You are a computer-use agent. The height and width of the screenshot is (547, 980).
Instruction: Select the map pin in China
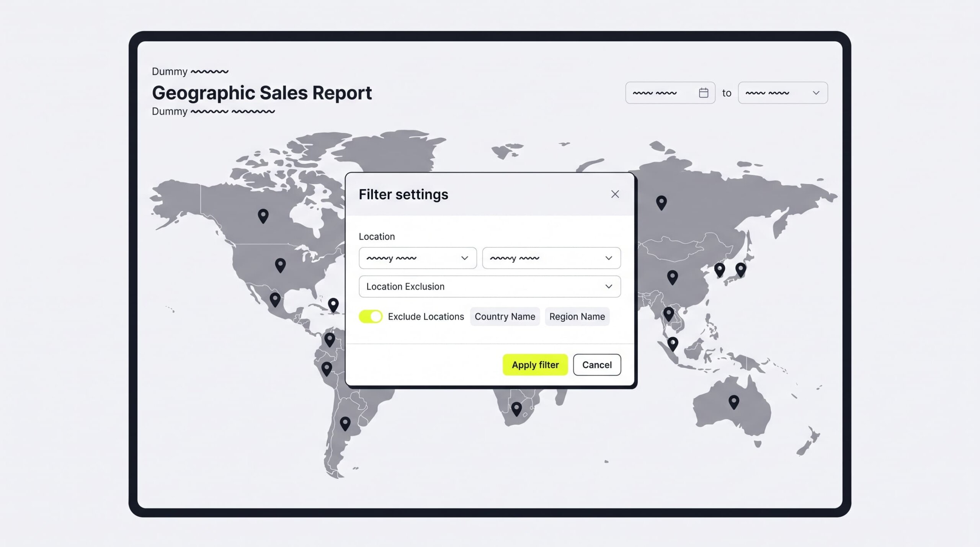coord(672,278)
